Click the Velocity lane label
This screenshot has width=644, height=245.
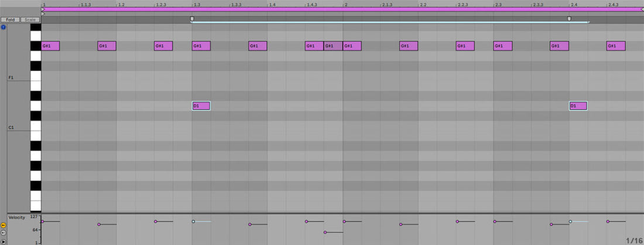[x=17, y=217]
